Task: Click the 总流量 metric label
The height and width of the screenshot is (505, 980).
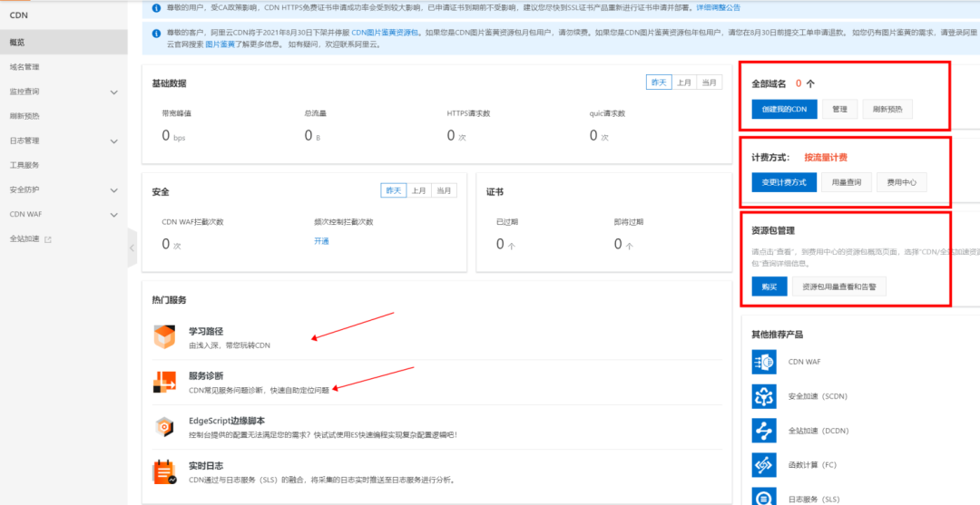Action: (x=315, y=113)
